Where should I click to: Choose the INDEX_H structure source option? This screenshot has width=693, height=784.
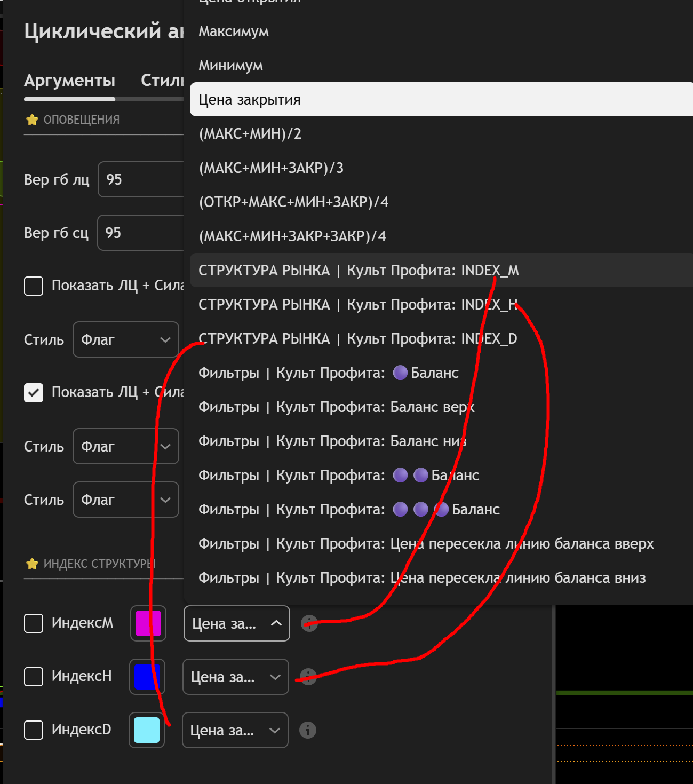point(359,305)
